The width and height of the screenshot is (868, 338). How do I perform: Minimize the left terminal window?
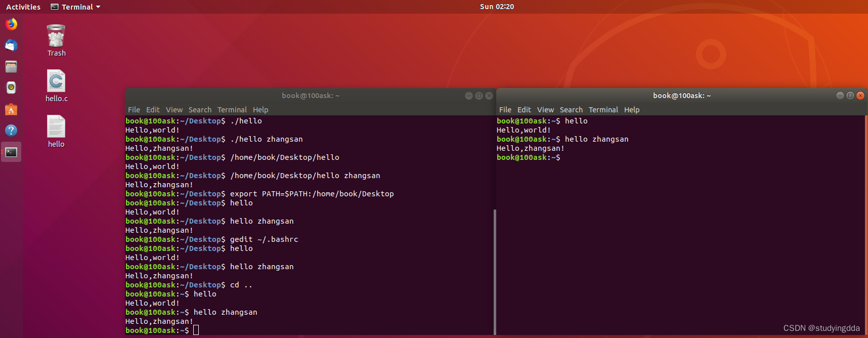pyautogui.click(x=469, y=96)
